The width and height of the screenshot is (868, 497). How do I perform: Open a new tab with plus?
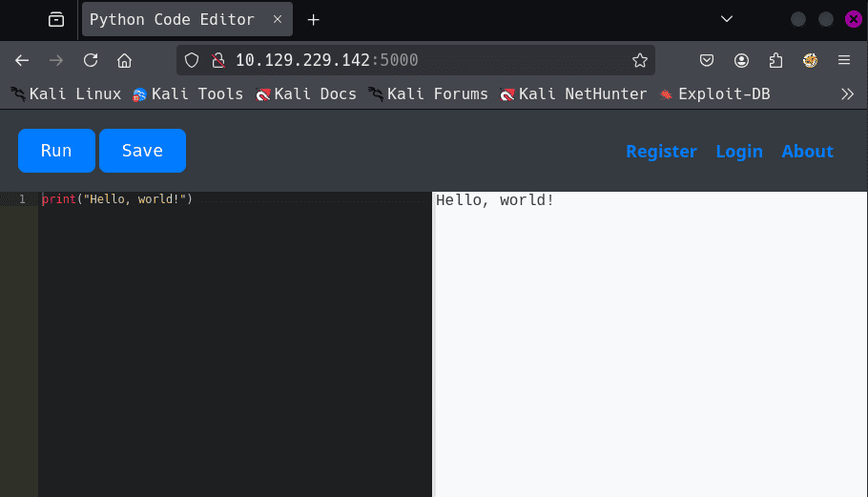313,19
